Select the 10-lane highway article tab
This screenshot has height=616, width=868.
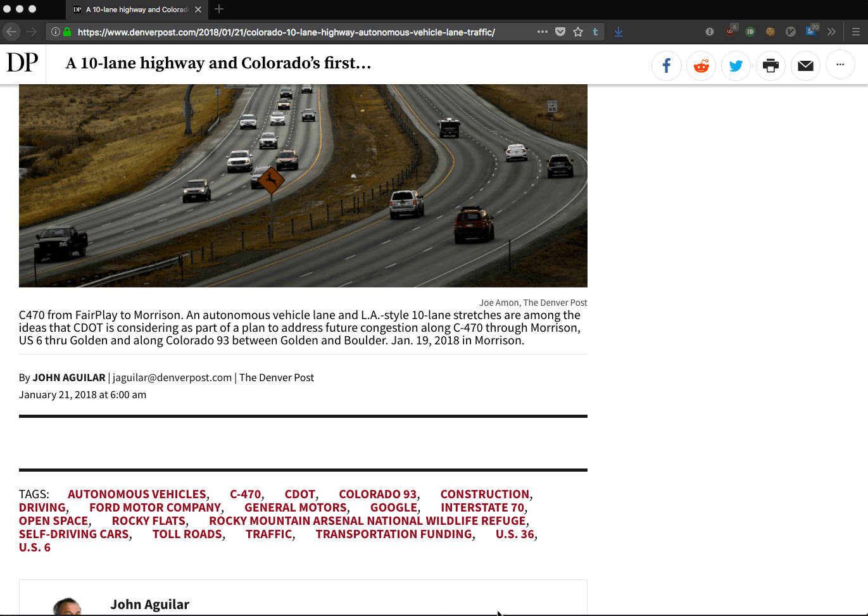click(137, 9)
